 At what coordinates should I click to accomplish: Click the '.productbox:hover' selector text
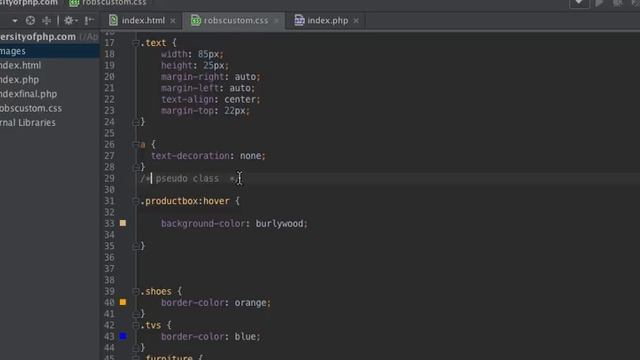point(185,201)
